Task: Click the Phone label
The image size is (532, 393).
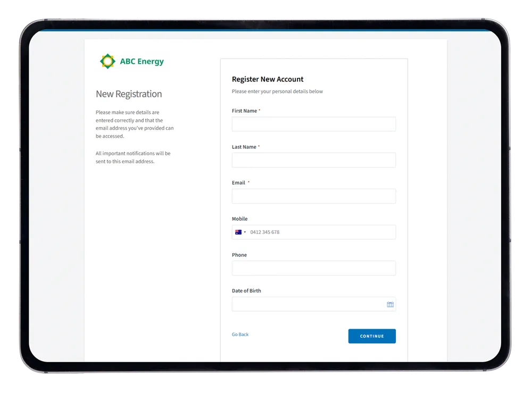Action: pos(239,255)
